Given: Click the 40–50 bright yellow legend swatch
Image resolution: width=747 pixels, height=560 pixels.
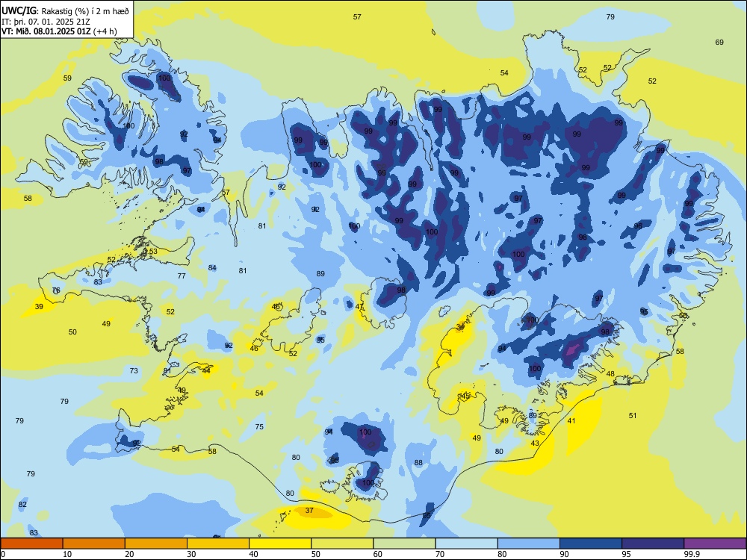Looking at the screenshot, I should point(280,544).
